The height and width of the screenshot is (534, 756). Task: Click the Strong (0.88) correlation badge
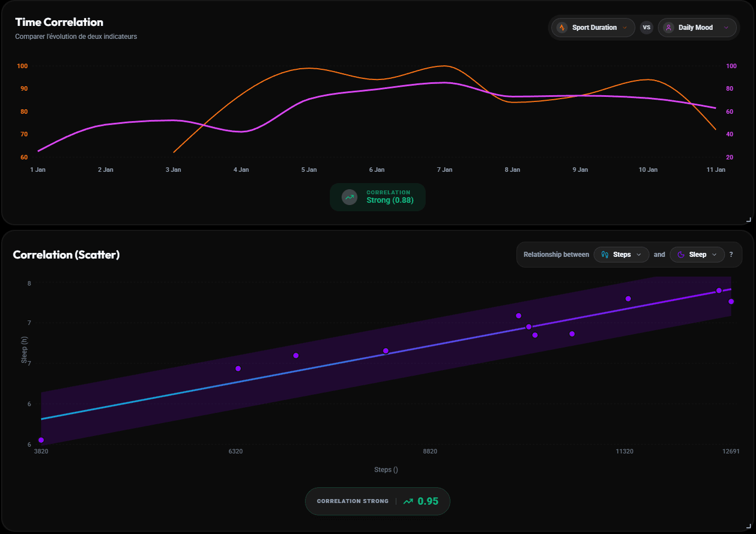tap(378, 197)
